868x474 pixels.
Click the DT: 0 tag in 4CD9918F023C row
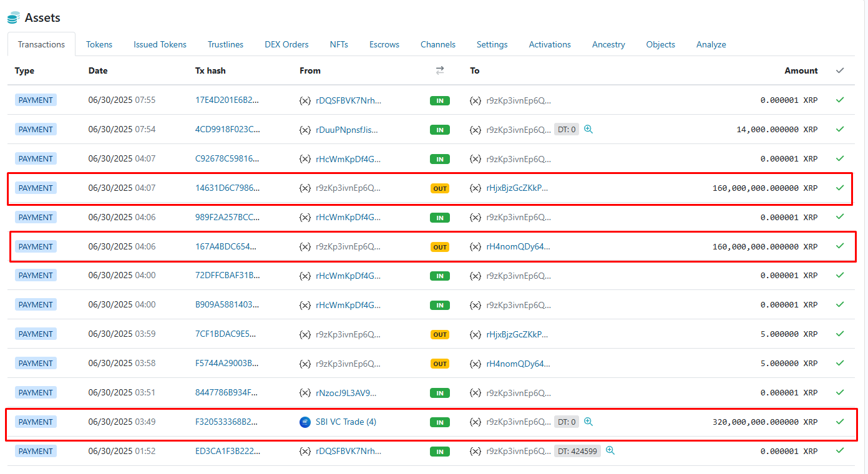pyautogui.click(x=567, y=129)
